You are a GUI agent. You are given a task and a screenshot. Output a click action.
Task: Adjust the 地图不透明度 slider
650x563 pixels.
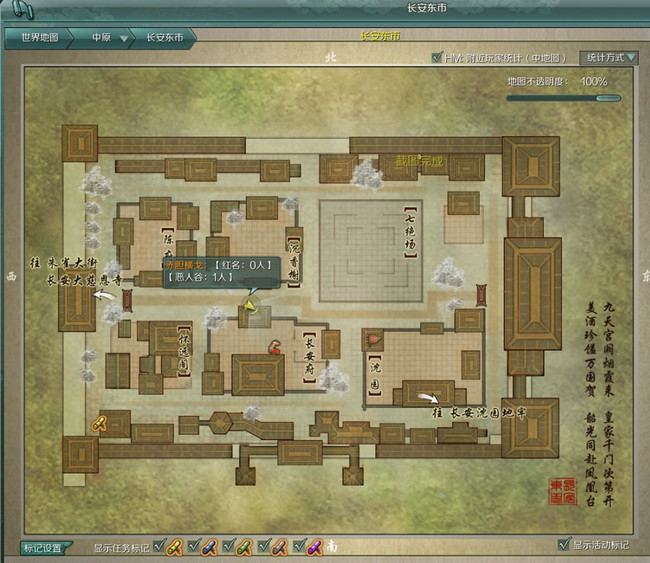click(x=563, y=98)
